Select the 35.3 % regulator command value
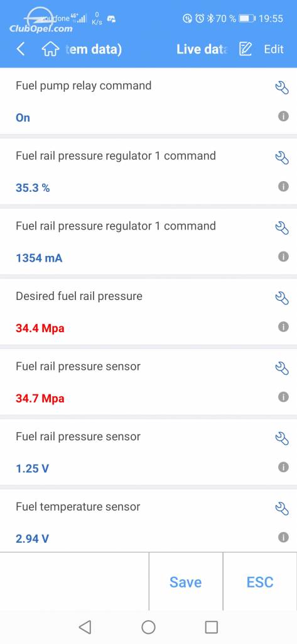The height and width of the screenshot is (644, 297). (33, 188)
